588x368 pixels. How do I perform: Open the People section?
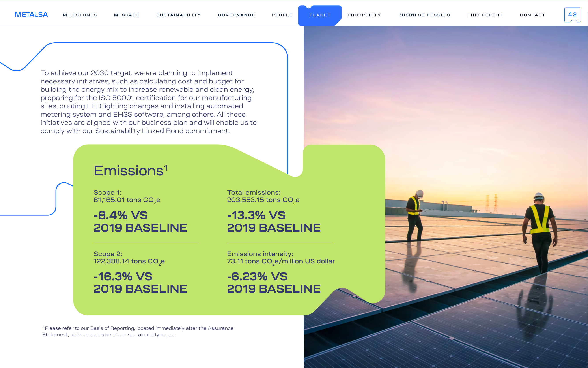click(x=282, y=15)
